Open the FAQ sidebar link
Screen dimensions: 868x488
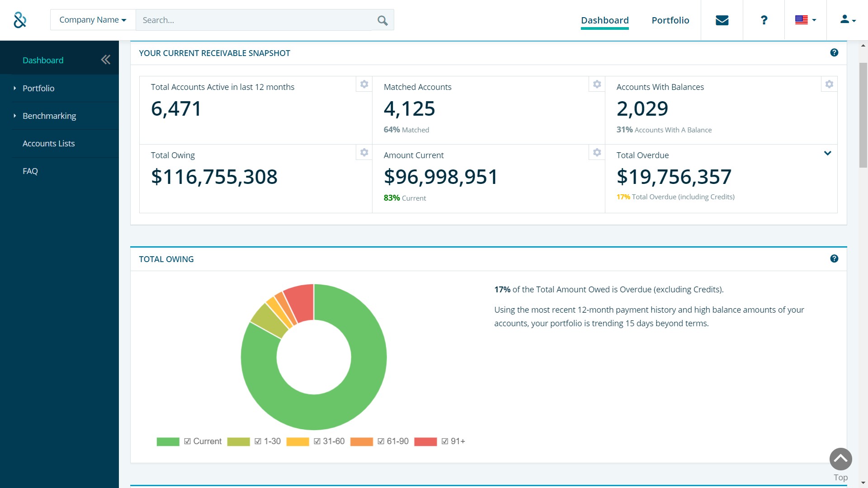(x=30, y=171)
